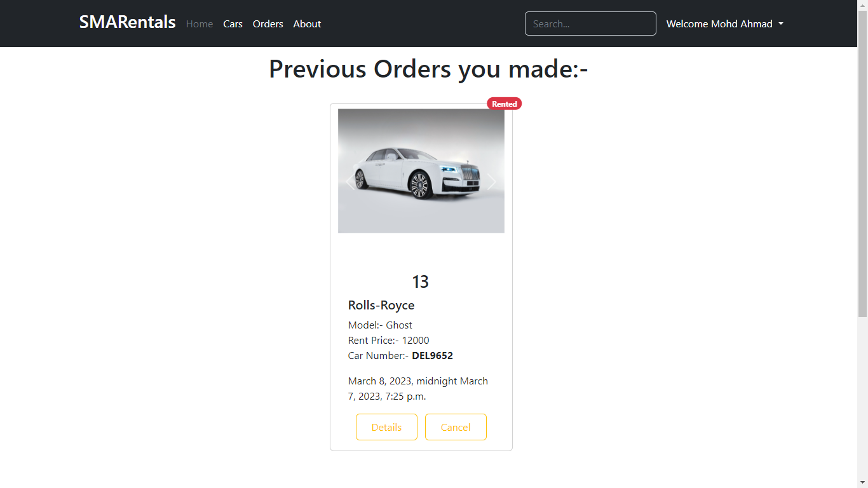The height and width of the screenshot is (488, 868).
Task: Click the Previous Orders you made heading
Action: (x=428, y=69)
